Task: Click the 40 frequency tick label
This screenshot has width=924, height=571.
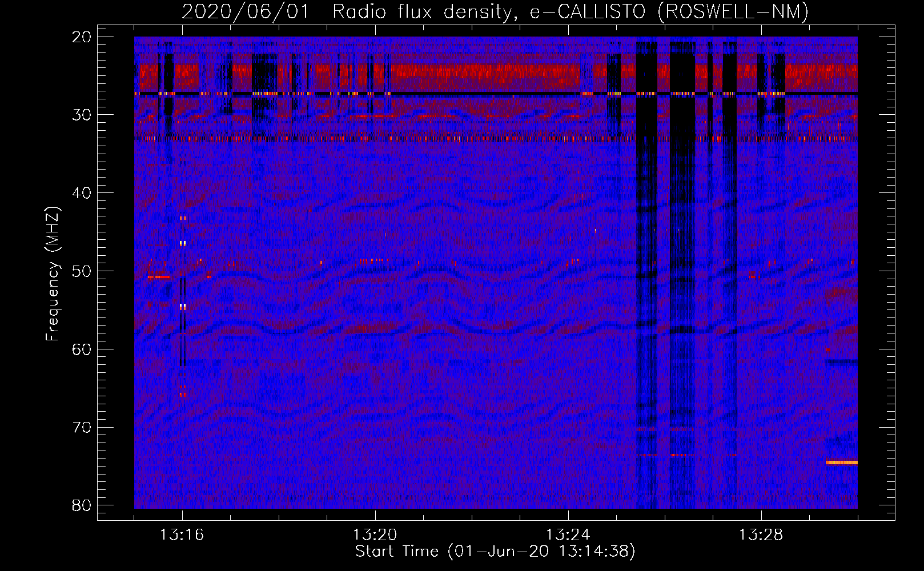Action: 82,193
